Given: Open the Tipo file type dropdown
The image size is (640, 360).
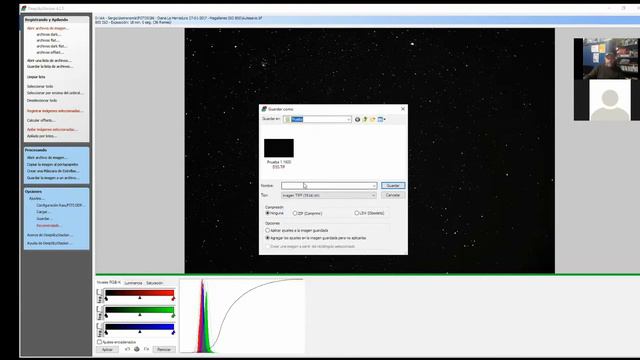Looking at the screenshot, I should click(329, 196).
